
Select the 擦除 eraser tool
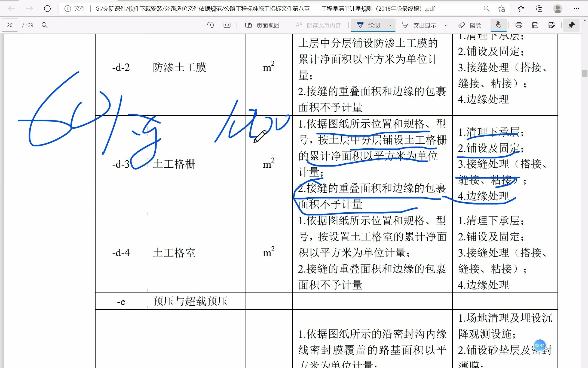[470, 25]
